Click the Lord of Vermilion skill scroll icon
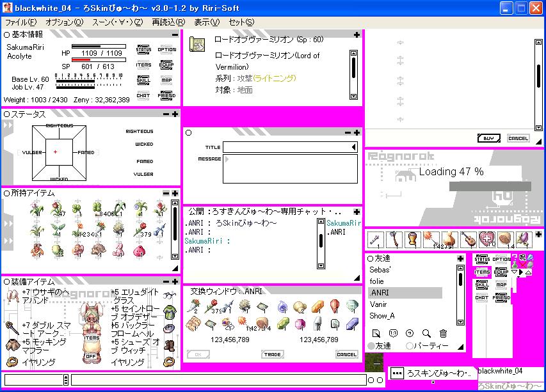 197,44
